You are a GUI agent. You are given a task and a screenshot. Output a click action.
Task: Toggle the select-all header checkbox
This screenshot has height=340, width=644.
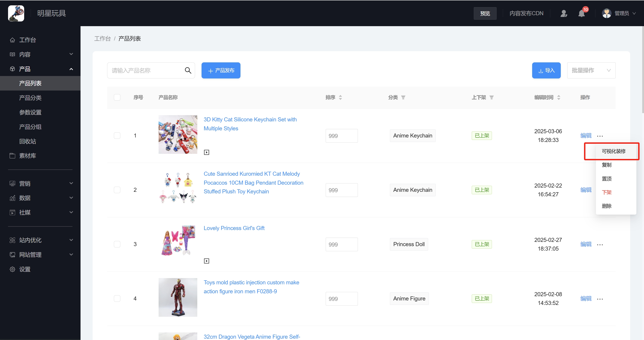[x=117, y=97]
